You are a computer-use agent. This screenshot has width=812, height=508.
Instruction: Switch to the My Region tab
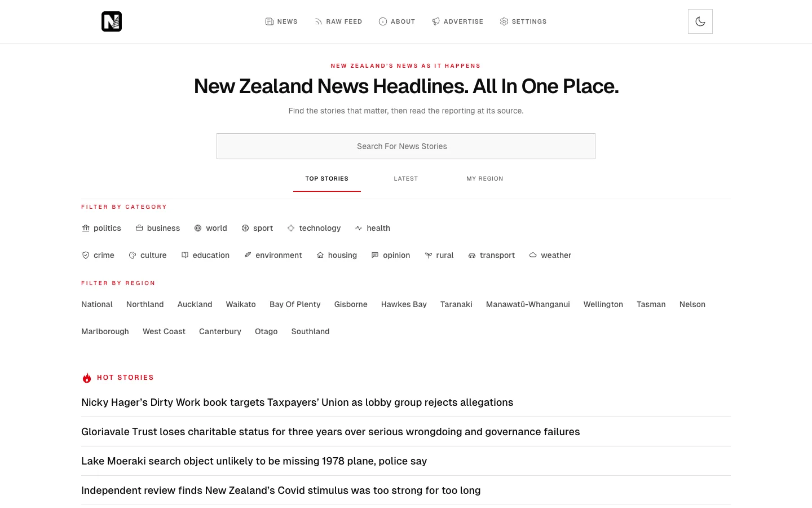(x=485, y=178)
